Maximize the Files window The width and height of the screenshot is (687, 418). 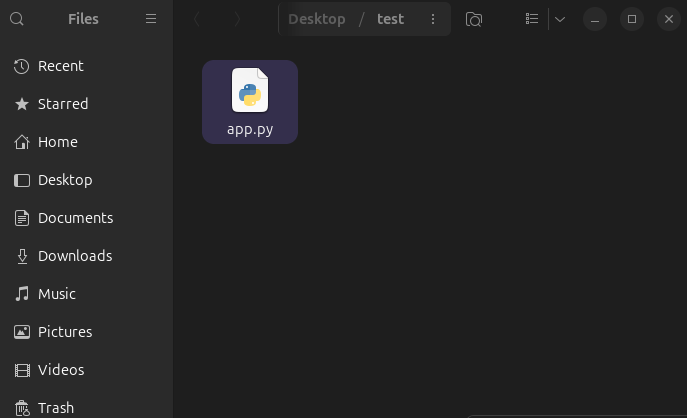(632, 19)
